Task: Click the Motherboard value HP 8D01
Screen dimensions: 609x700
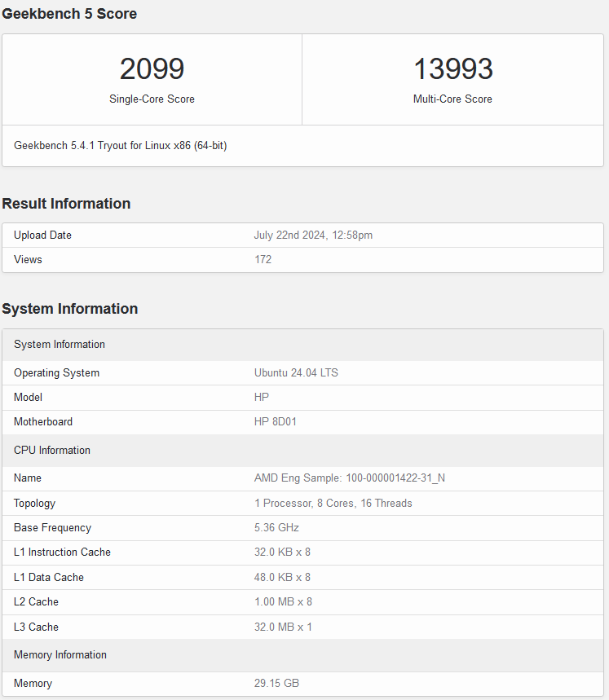Action: click(277, 422)
